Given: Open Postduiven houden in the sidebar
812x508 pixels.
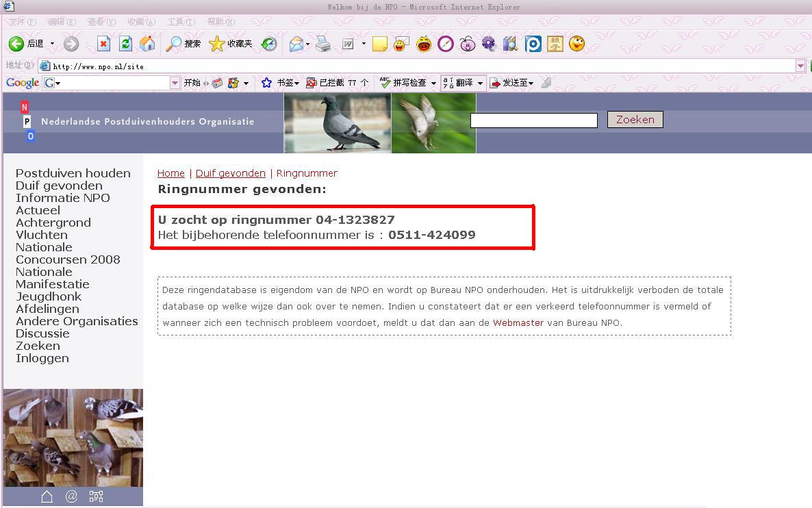Looking at the screenshot, I should tap(73, 173).
